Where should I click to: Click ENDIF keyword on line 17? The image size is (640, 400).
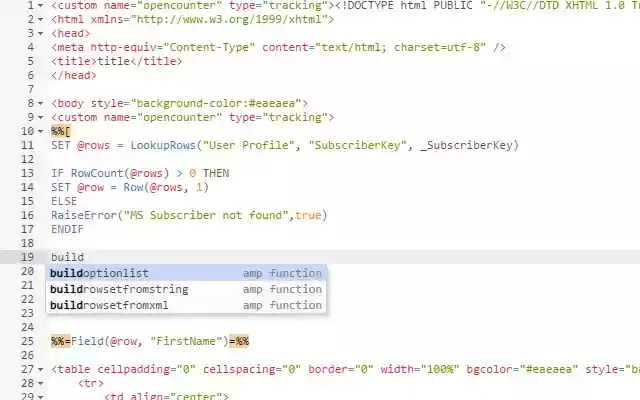pyautogui.click(x=67, y=229)
